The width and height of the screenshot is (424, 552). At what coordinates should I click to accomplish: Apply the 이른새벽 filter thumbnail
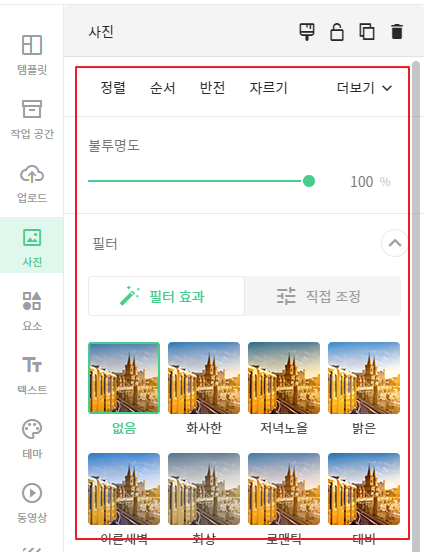pyautogui.click(x=124, y=489)
